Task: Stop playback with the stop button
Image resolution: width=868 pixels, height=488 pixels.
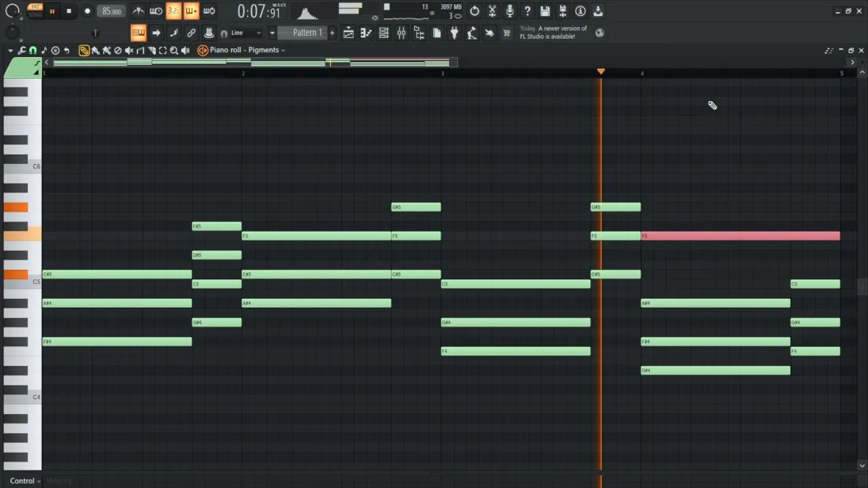Action: click(x=68, y=11)
